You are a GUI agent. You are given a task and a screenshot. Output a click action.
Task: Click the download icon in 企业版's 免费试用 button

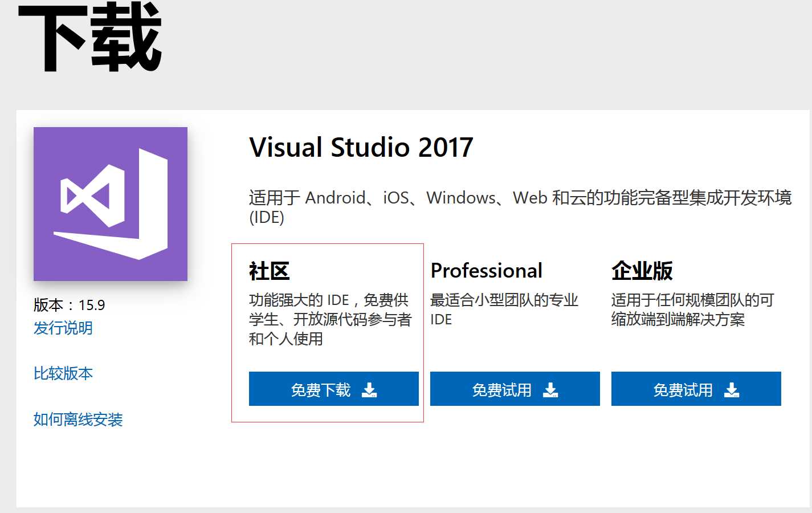click(732, 390)
